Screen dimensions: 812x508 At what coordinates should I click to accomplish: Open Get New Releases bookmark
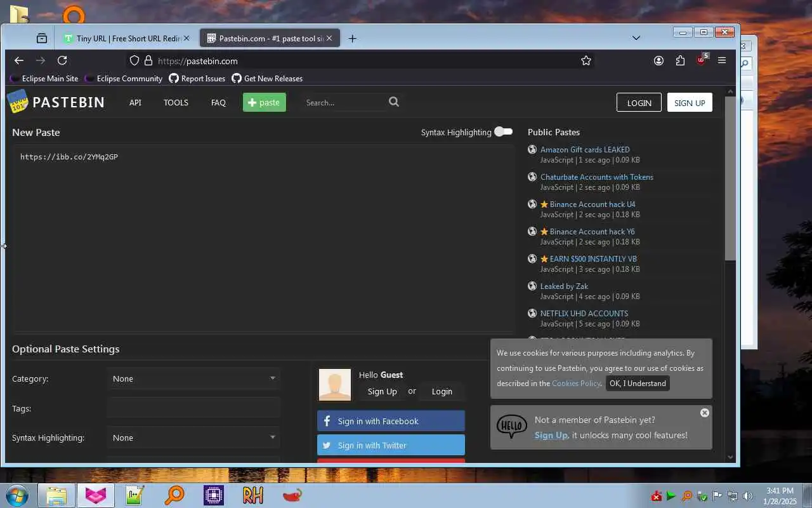[x=267, y=79]
